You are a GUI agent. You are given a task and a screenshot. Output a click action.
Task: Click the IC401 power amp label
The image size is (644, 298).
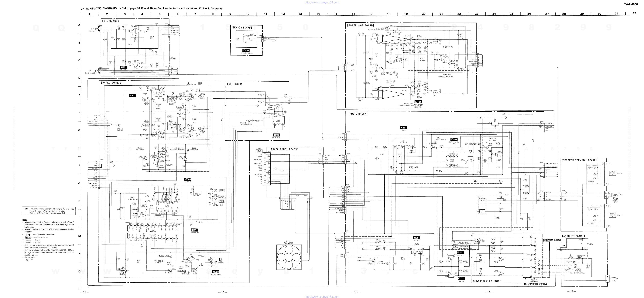[418, 102]
